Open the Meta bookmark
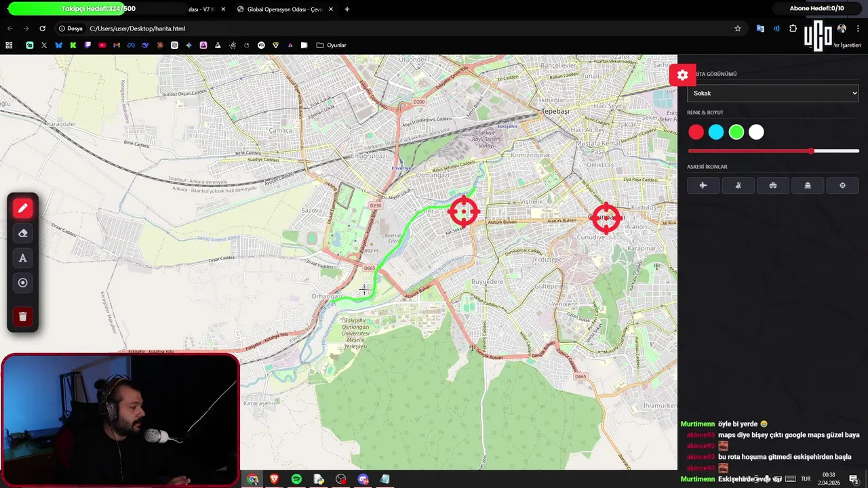Viewport: 868px width, 488px height. (131, 45)
